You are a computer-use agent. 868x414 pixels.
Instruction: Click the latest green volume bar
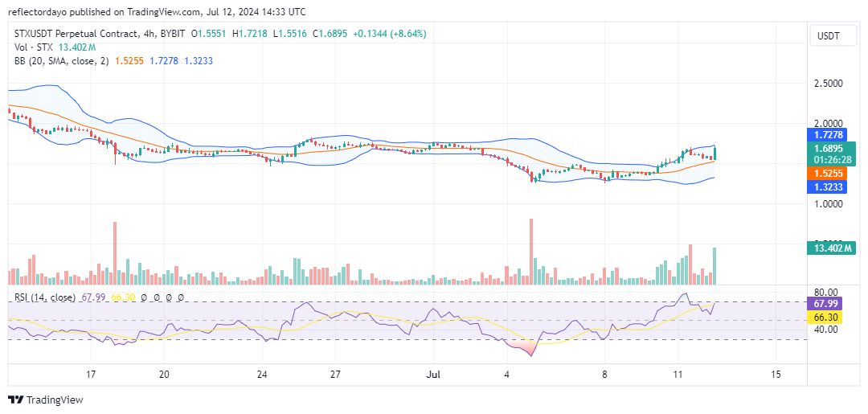click(x=714, y=266)
